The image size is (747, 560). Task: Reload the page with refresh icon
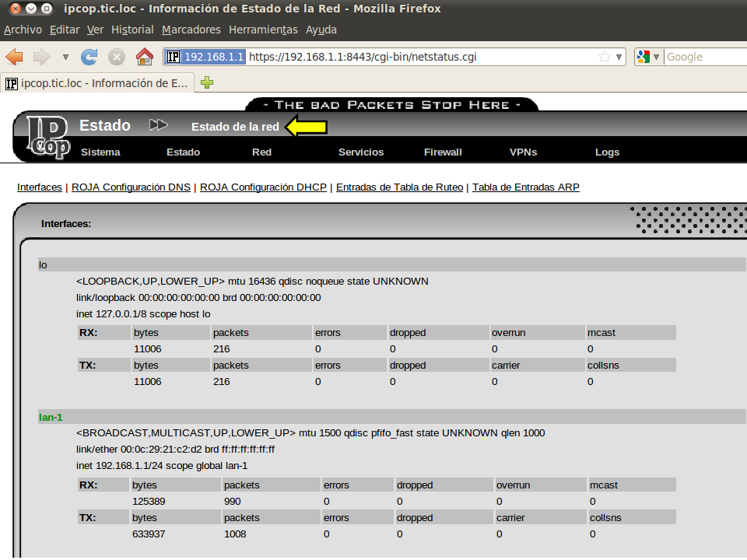[89, 57]
